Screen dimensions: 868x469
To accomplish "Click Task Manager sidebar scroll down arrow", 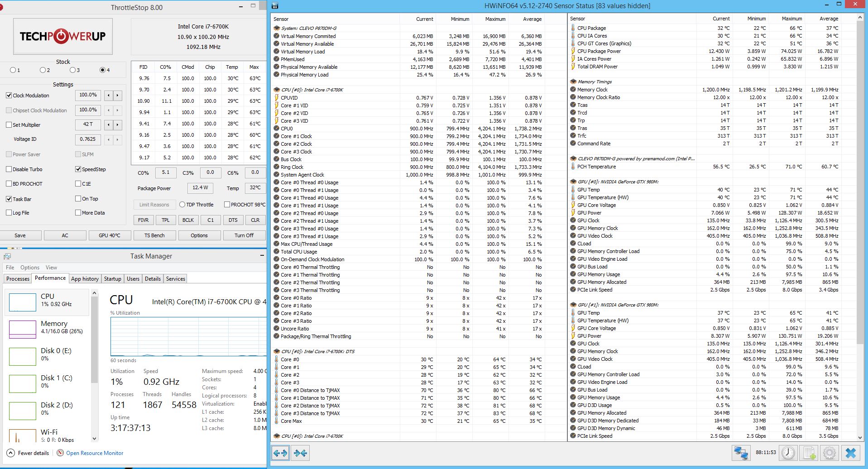I will 94,438.
